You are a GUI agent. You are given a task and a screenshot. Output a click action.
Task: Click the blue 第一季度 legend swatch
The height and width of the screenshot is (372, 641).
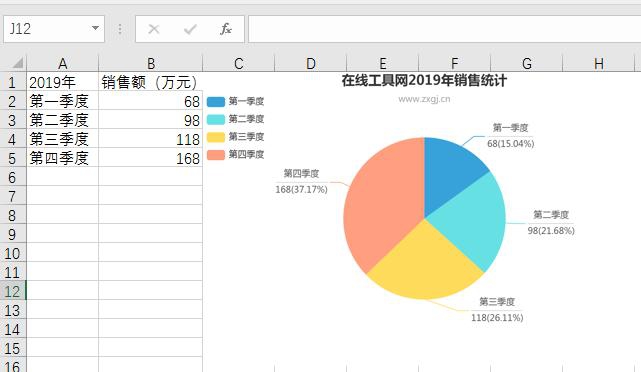pyautogui.click(x=215, y=102)
